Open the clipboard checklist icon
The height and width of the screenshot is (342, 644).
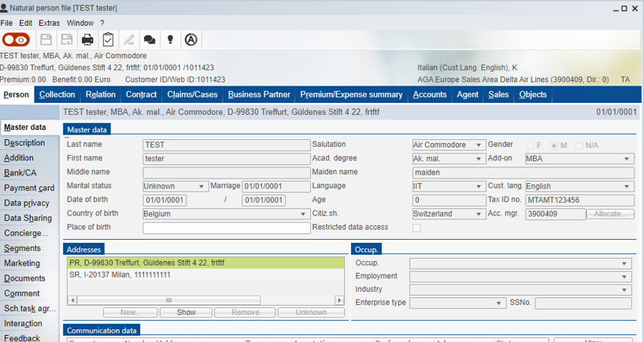tap(108, 39)
